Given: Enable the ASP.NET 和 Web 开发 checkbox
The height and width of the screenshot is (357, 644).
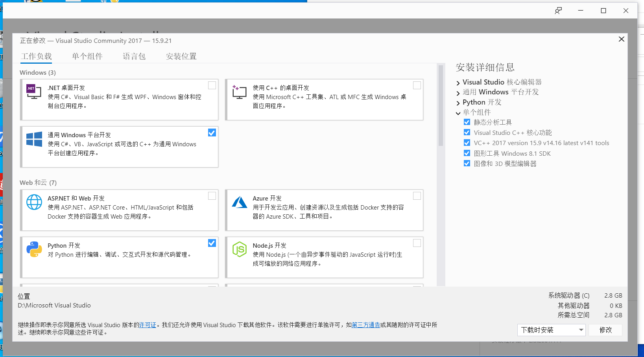Looking at the screenshot, I should (212, 196).
